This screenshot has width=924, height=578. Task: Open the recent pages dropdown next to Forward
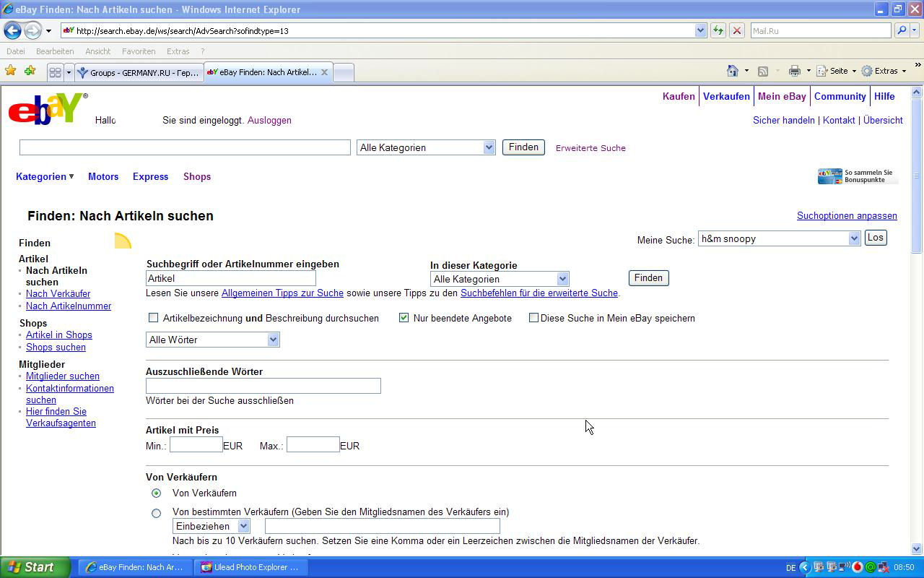pyautogui.click(x=48, y=31)
